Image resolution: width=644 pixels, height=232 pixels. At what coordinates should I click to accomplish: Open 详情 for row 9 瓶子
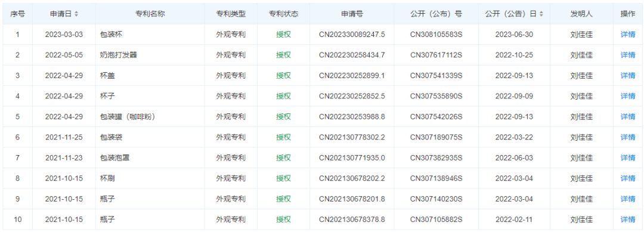(627, 199)
